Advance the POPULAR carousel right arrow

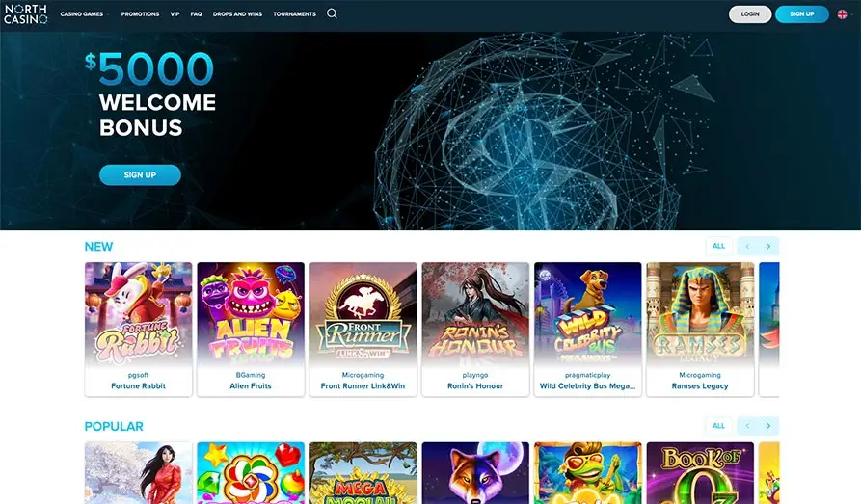[768, 426]
